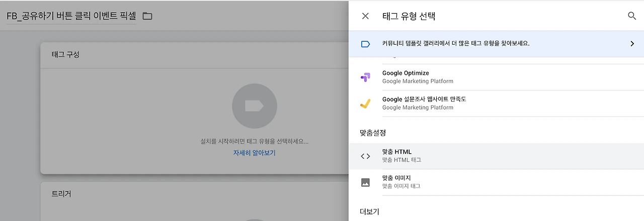Click the 설치를 시작하려면 태그 유형을 선택하세요 text

point(254,142)
